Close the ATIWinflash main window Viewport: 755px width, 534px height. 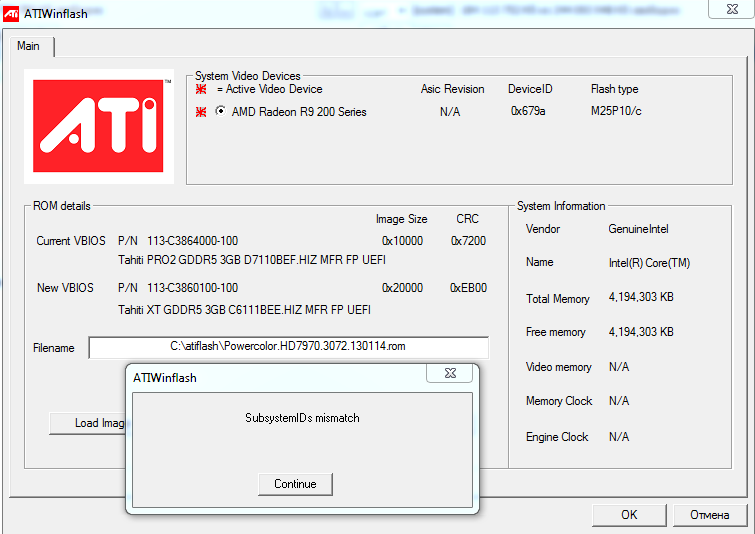[732, 9]
